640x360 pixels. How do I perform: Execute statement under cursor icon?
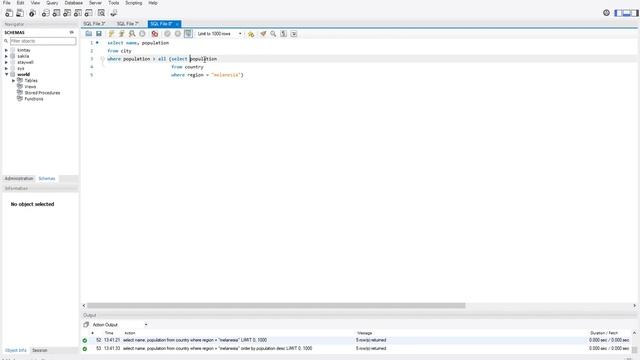(x=121, y=34)
